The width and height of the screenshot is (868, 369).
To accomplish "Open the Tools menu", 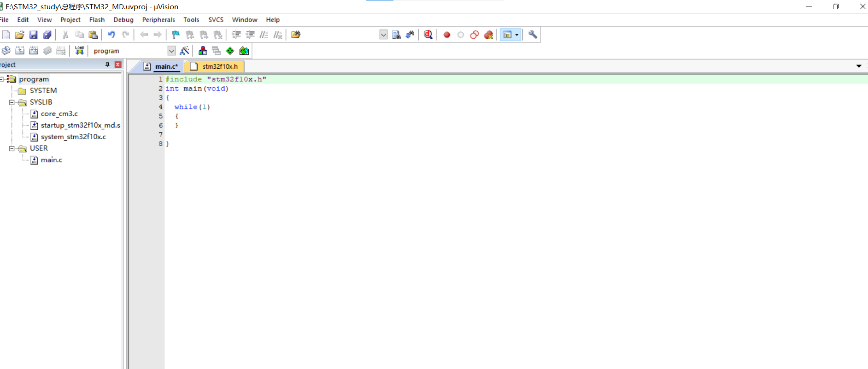I will click(x=191, y=20).
